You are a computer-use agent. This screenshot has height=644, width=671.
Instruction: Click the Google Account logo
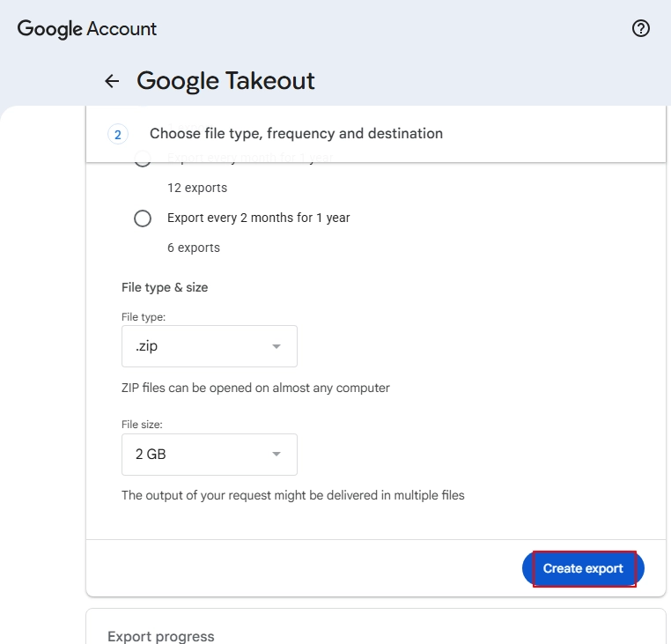87,29
